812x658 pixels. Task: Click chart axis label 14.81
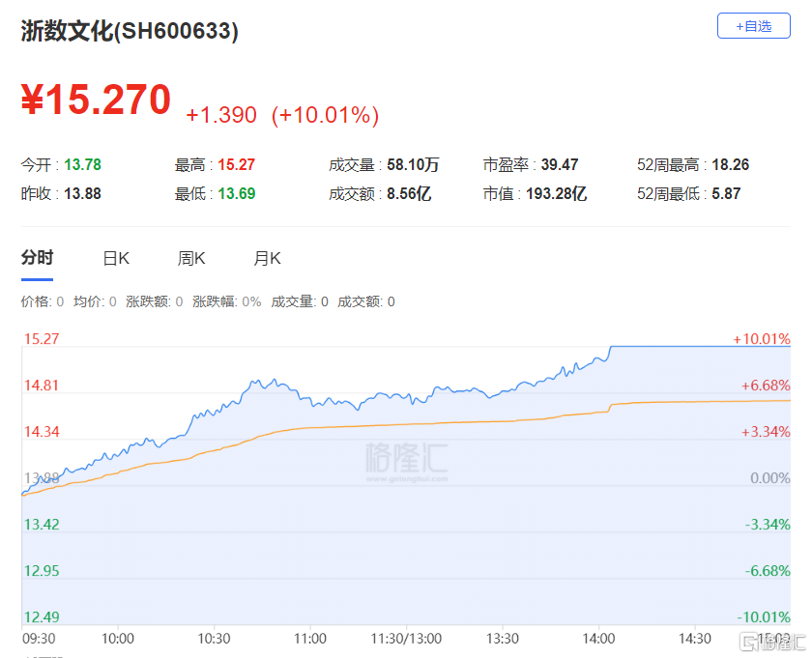[x=42, y=386]
